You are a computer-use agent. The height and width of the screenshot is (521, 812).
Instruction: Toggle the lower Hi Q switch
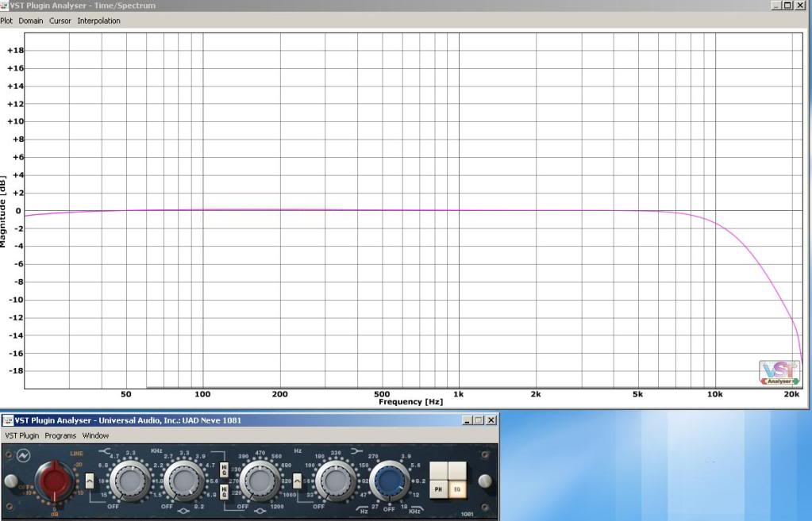pos(224,492)
